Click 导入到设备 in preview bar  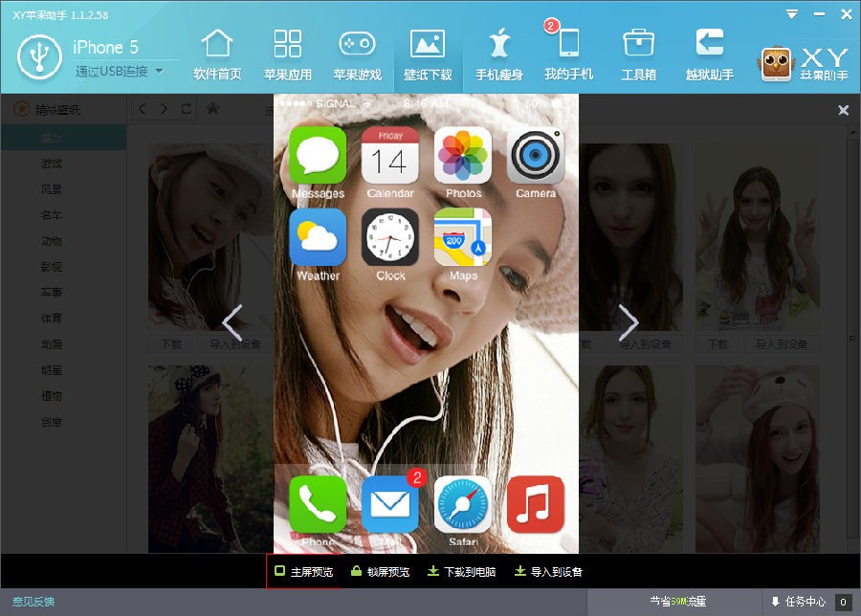(x=548, y=572)
